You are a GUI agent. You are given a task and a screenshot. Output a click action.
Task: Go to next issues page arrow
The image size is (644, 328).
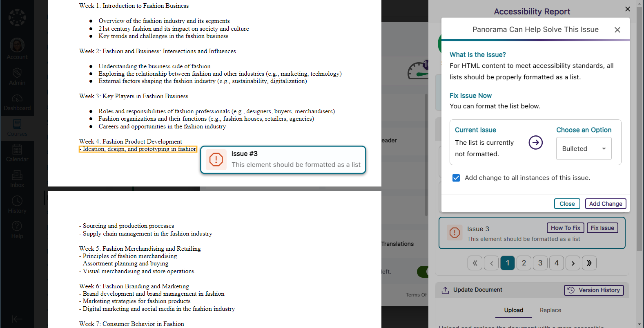pyautogui.click(x=573, y=263)
